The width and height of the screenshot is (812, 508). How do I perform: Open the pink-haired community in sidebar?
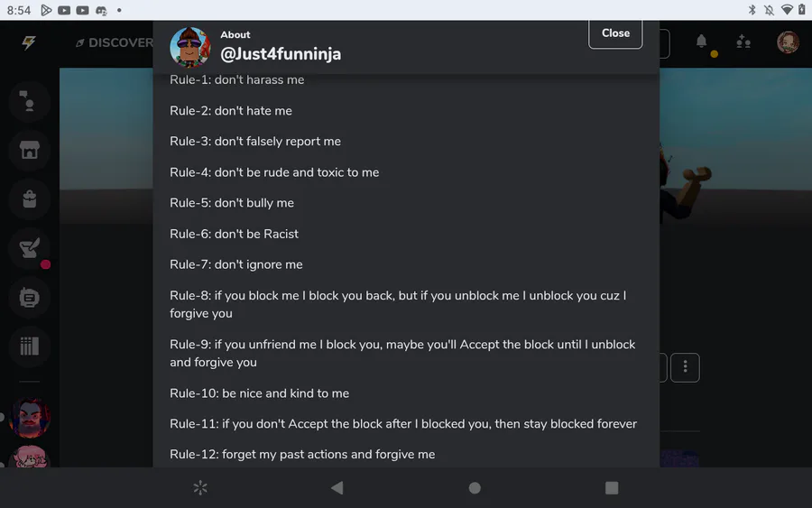(29, 457)
